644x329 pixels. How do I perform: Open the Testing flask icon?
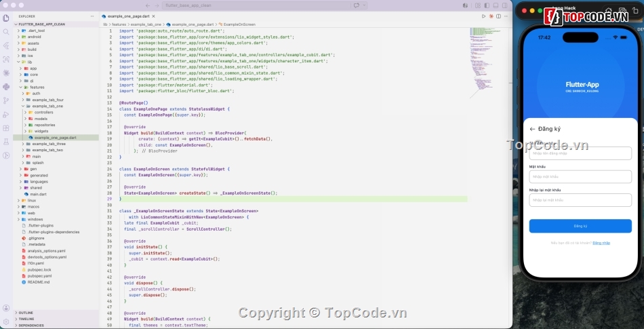pyautogui.click(x=5, y=141)
